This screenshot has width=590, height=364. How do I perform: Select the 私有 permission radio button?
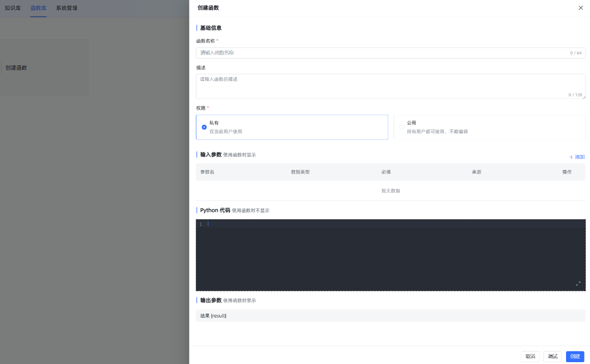click(204, 127)
